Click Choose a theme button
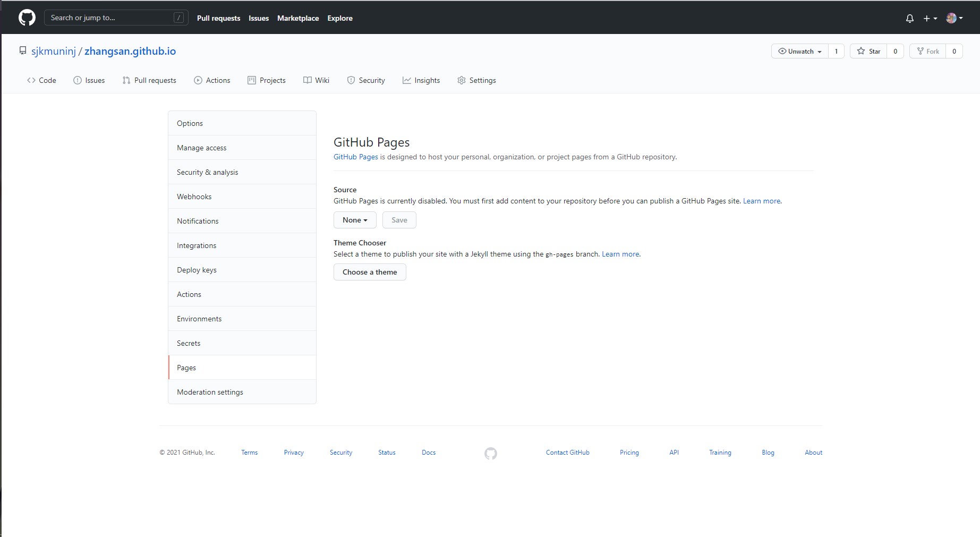 [370, 272]
